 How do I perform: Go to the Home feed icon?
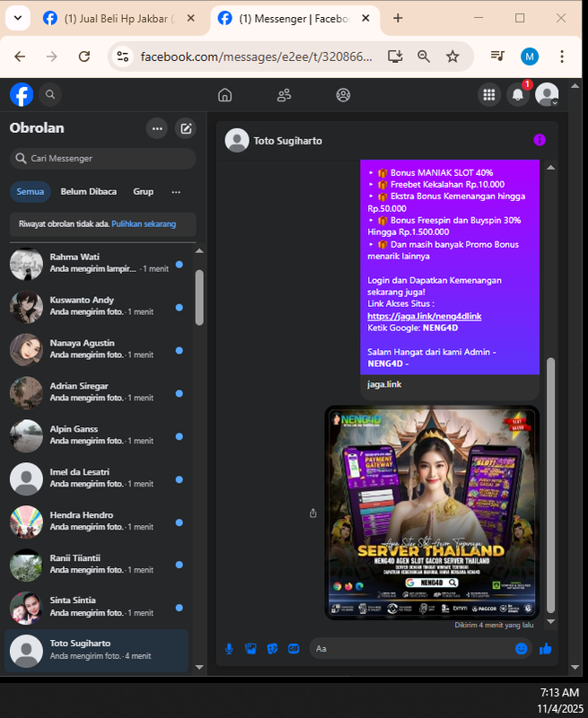point(224,95)
